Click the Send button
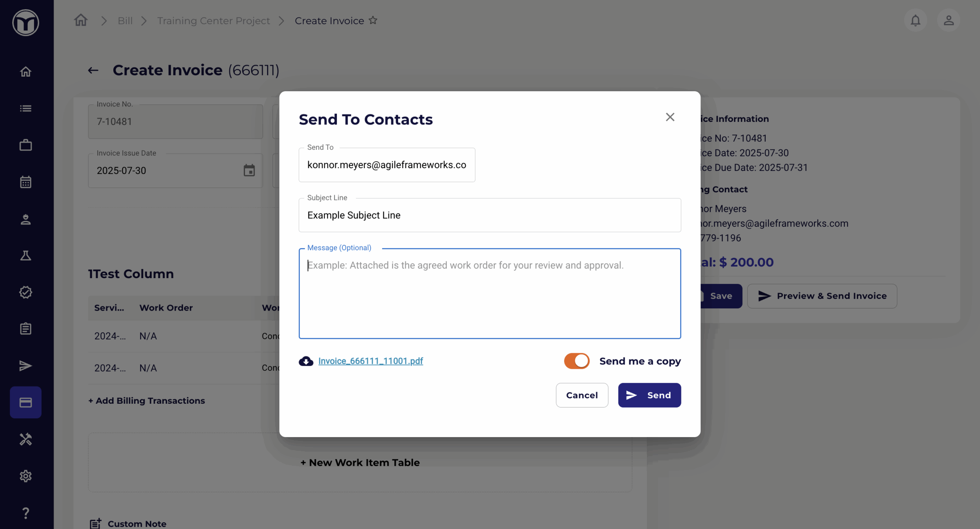 [649, 395]
